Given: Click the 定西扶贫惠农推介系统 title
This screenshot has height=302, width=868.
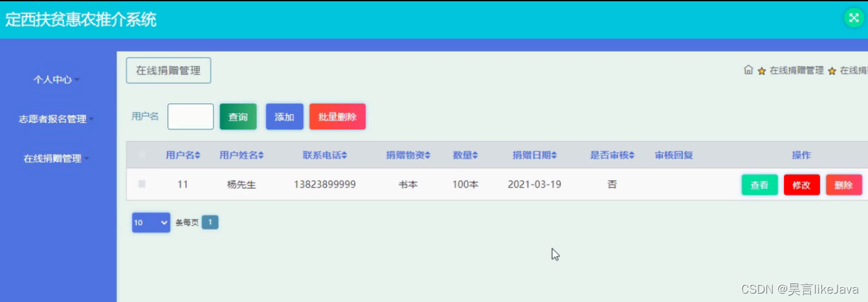Looking at the screenshot, I should click(81, 19).
